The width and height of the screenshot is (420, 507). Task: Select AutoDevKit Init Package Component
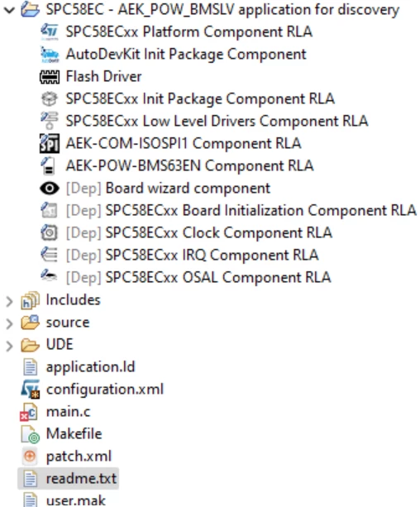186,54
